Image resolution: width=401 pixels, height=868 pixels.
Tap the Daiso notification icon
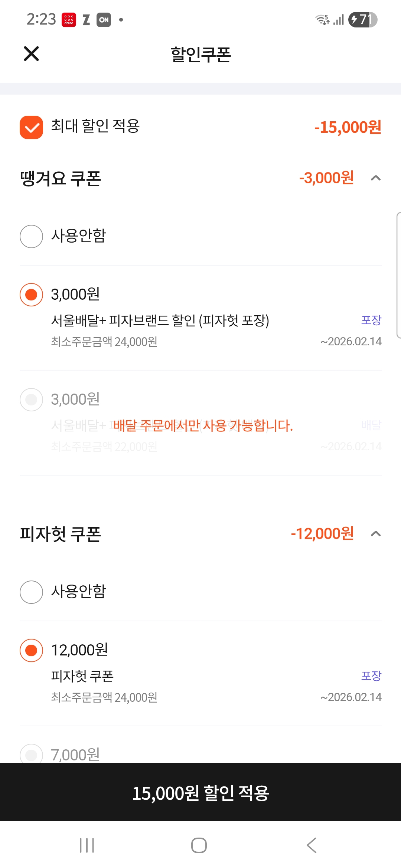(x=69, y=20)
